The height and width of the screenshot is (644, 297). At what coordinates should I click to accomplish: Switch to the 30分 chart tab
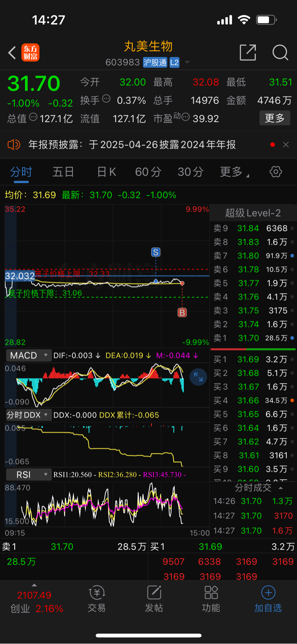[191, 172]
